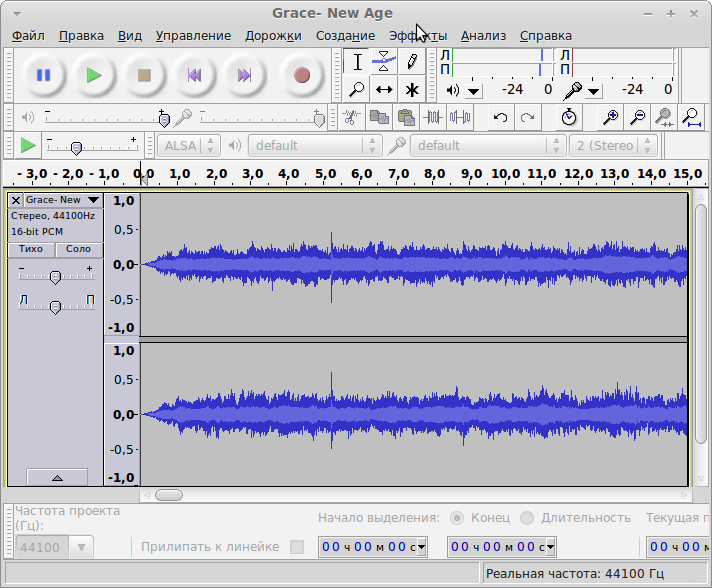Open the Файл menu
The height and width of the screenshot is (588, 712).
[x=28, y=36]
